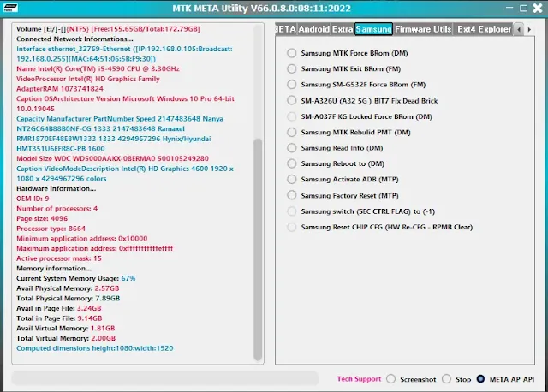This screenshot has width=548, height=392.
Task: Click the Total Physical Memory 7.89GB line
Action: 68,299
